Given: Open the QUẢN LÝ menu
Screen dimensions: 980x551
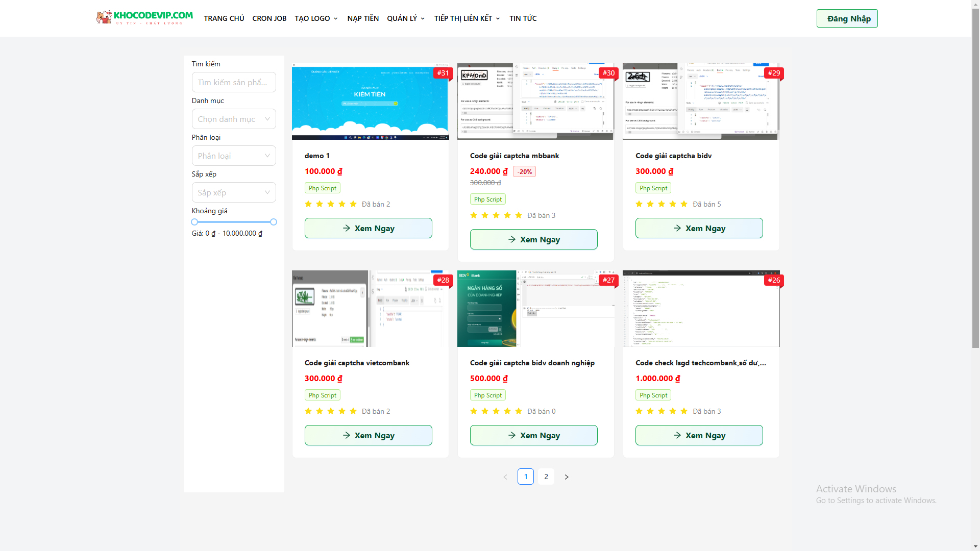Looking at the screenshot, I should [405, 18].
